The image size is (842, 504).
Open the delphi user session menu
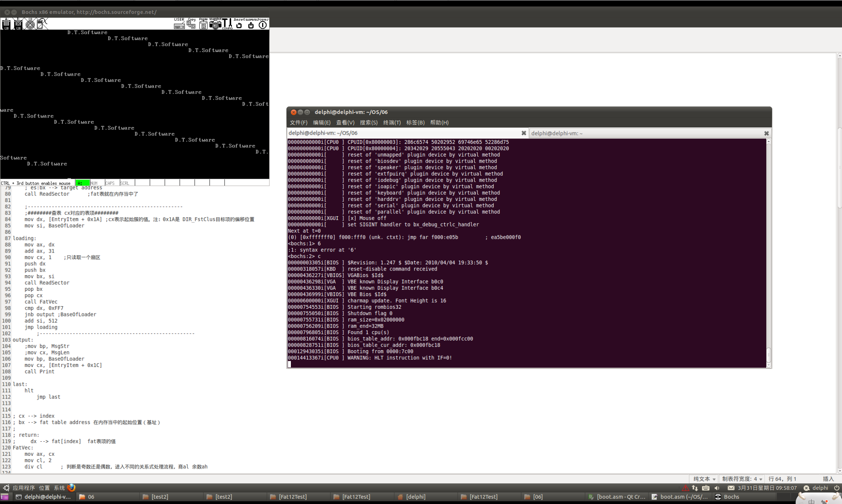[820, 488]
